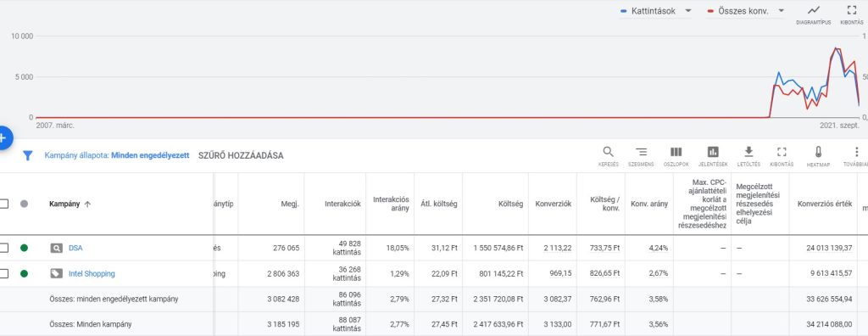Click DSA impressions value 276 065
The image size is (868, 336).
(287, 249)
